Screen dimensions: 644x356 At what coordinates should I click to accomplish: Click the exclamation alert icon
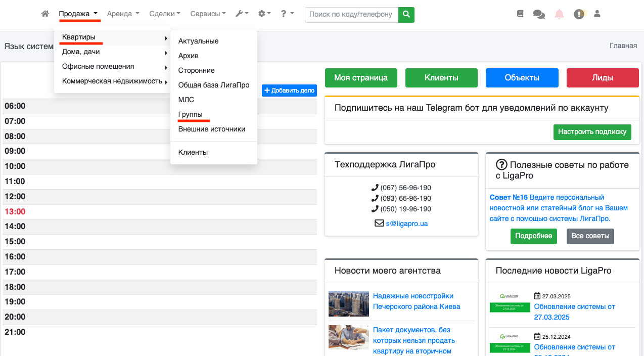coord(579,14)
